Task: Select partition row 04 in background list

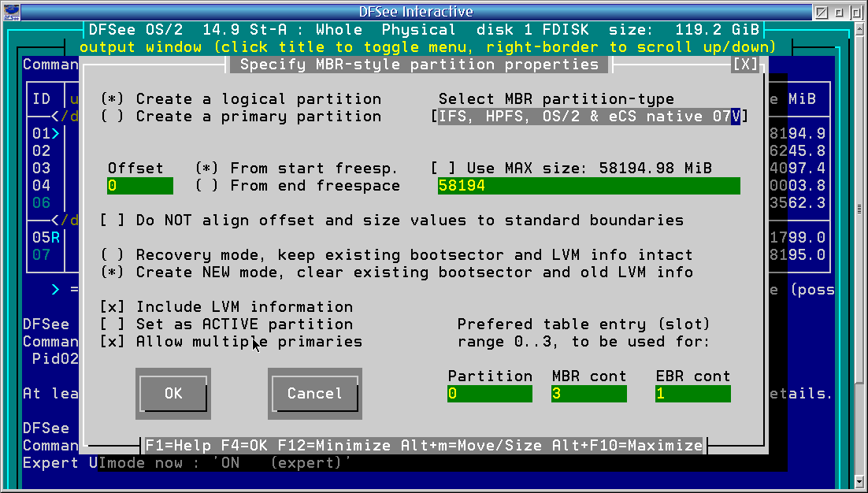Action: 42,185
